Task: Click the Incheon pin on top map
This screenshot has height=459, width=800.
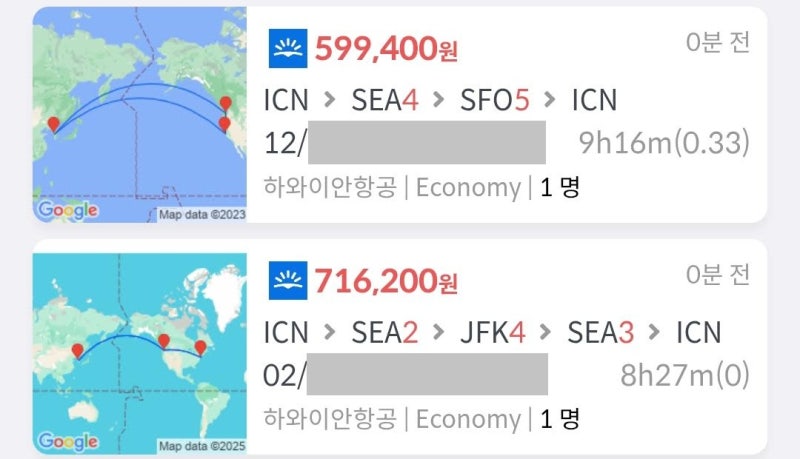Action: (54, 124)
